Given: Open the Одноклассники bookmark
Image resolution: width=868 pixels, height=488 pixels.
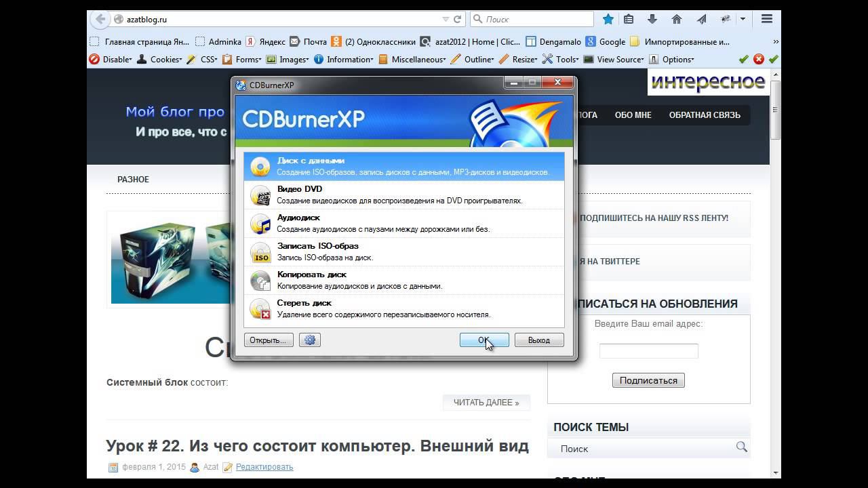Looking at the screenshot, I should [373, 41].
